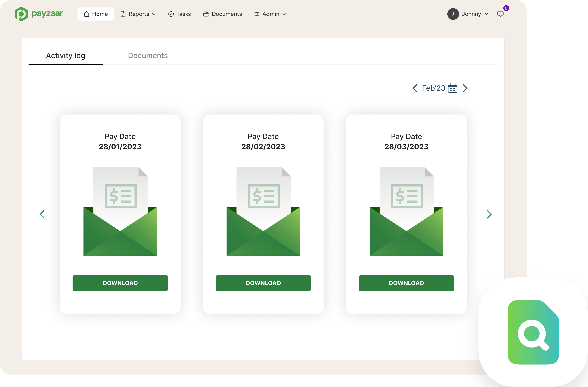Image resolution: width=588 pixels, height=387 pixels.
Task: Select the pay date text 28/03/2023
Action: pos(406,146)
